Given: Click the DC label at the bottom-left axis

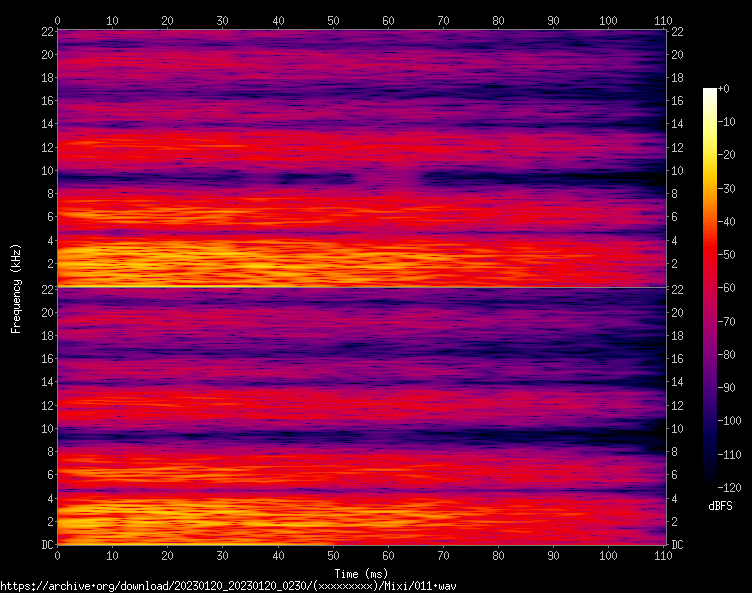Looking at the screenshot, I should 46,544.
